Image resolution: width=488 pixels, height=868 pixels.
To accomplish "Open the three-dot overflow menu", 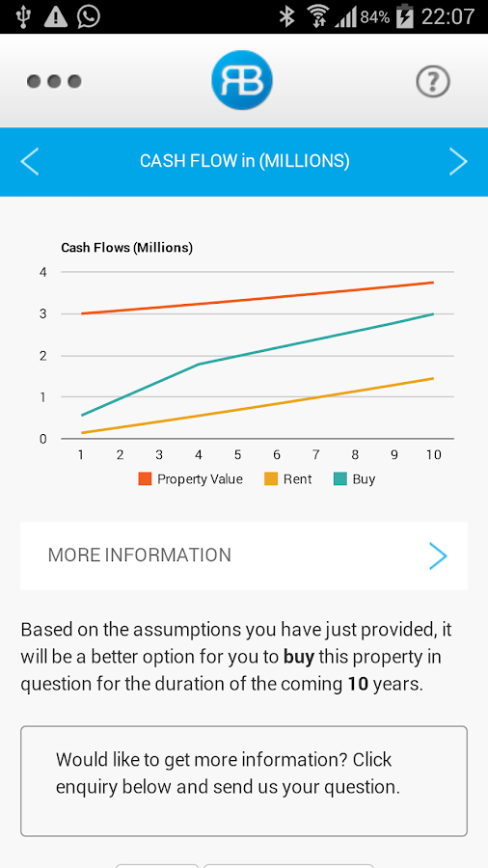I will (54, 81).
